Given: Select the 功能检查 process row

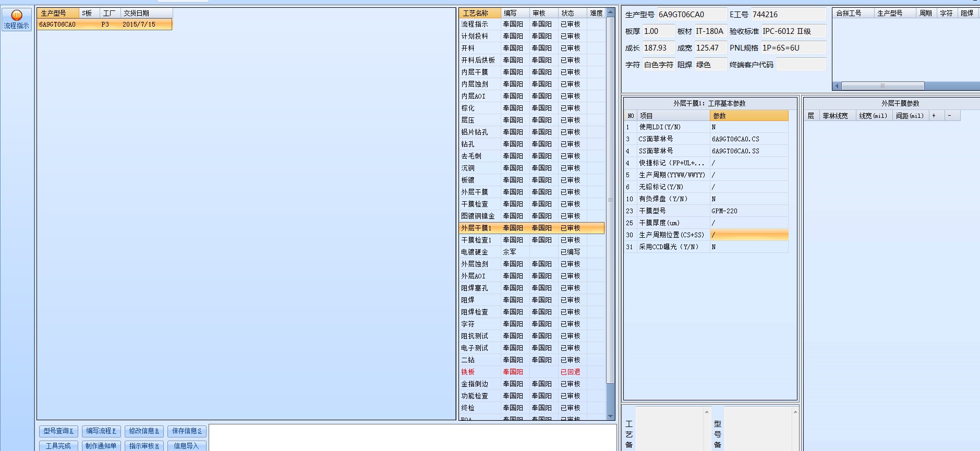Looking at the screenshot, I should [532, 396].
